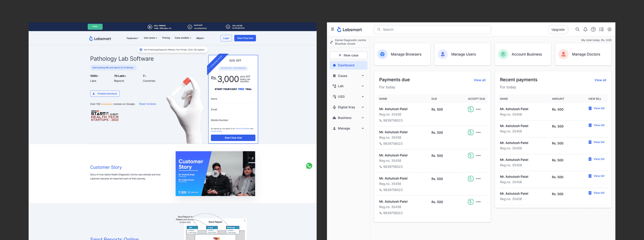Click 'My total today: Rs. 0.00' text

pyautogui.click(x=596, y=40)
